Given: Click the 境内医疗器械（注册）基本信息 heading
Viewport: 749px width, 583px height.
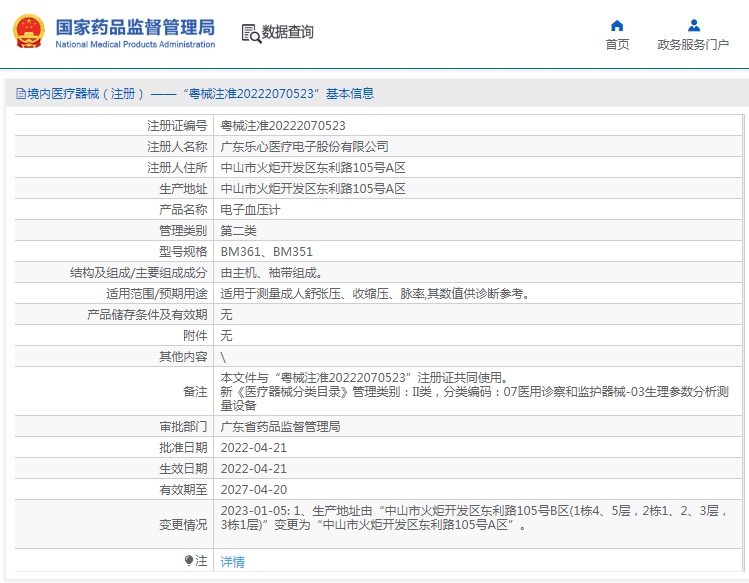Looking at the screenshot, I should click(x=200, y=94).
